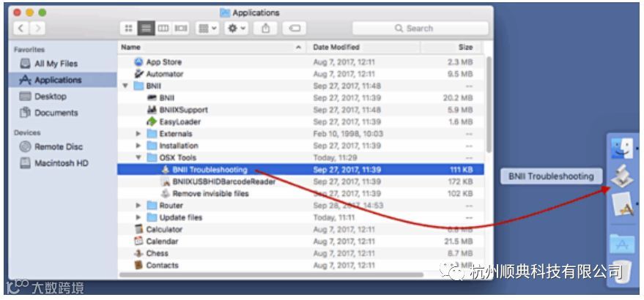The width and height of the screenshot is (644, 300).
Task: Open the Trash in the Dock
Action: pos(623,271)
